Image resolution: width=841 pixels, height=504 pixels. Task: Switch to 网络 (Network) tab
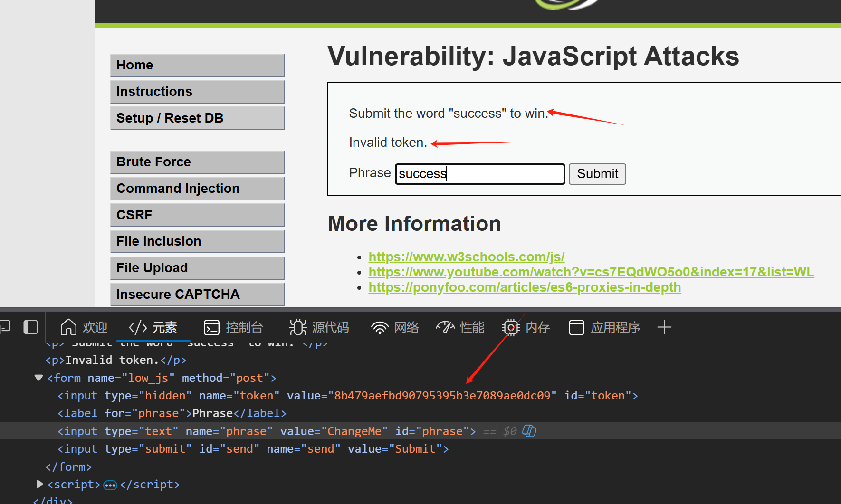pos(395,327)
